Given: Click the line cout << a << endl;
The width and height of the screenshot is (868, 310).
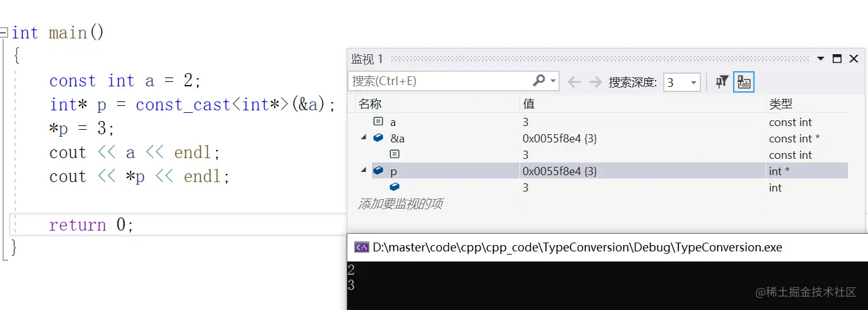Looking at the screenshot, I should (x=135, y=152).
